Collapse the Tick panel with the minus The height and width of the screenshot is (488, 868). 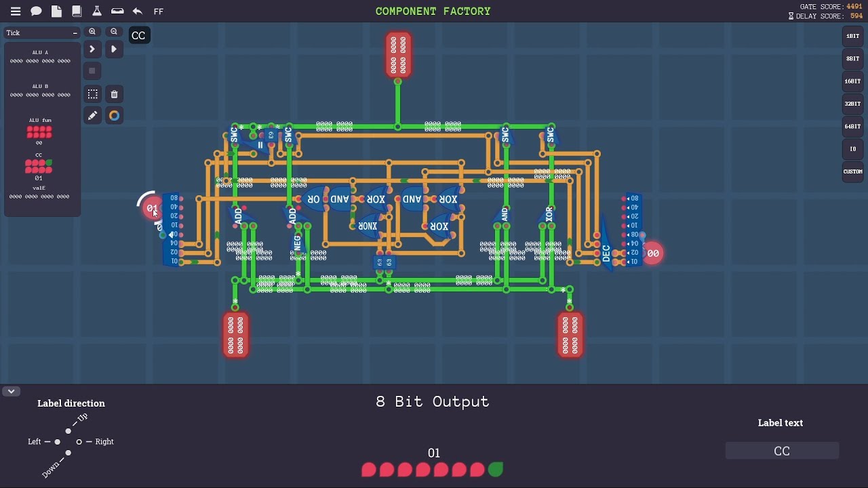(75, 33)
